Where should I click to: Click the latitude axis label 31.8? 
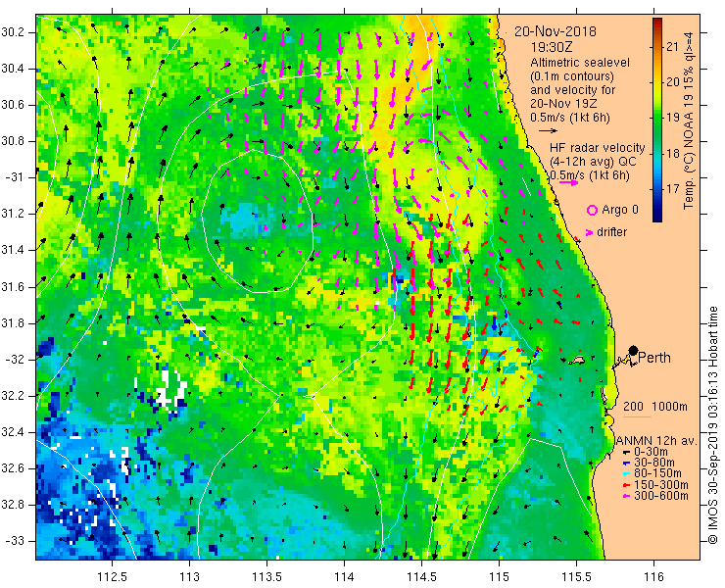(x=11, y=323)
